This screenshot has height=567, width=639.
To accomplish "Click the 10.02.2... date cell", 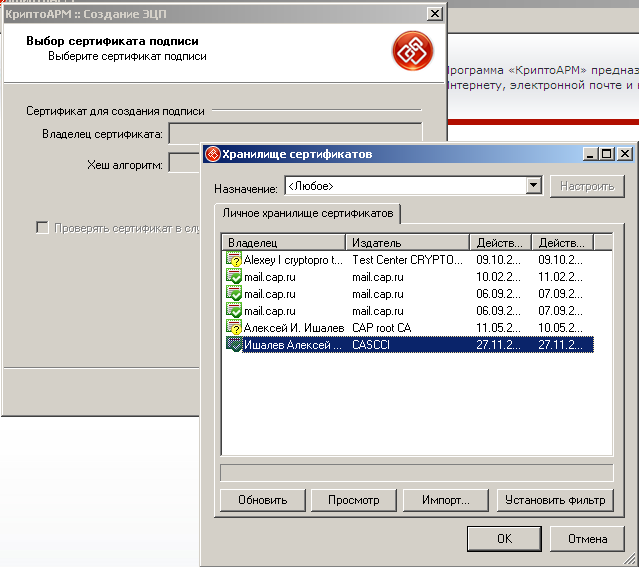I will click(498, 277).
